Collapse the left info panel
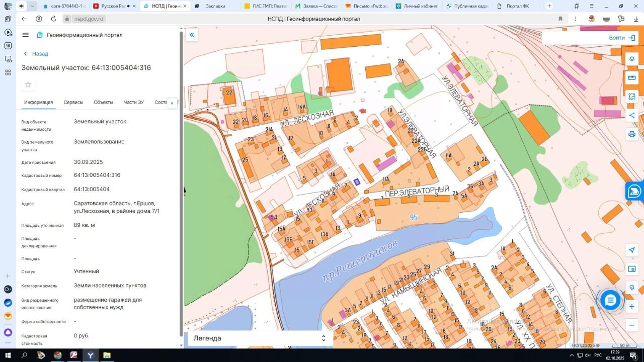The height and width of the screenshot is (362, 644). click(x=192, y=35)
